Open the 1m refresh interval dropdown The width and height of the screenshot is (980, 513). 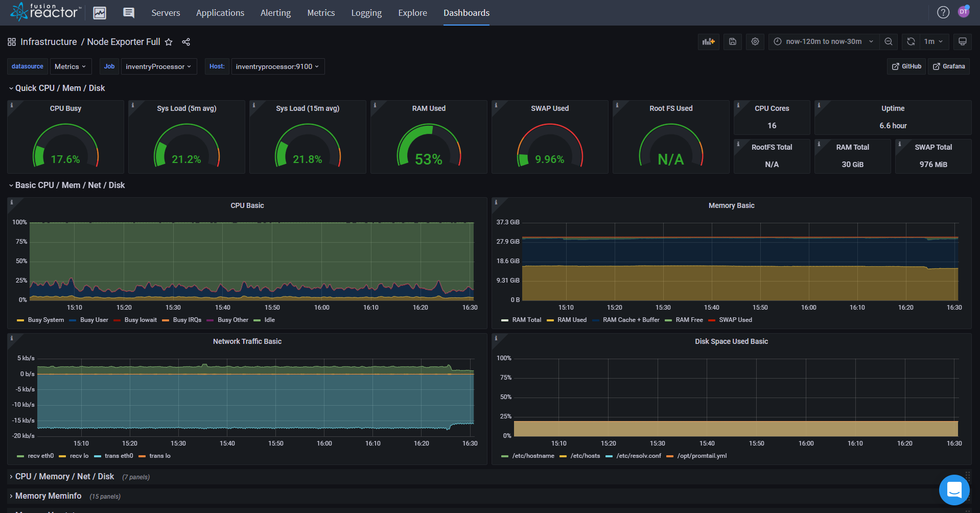[x=934, y=41]
